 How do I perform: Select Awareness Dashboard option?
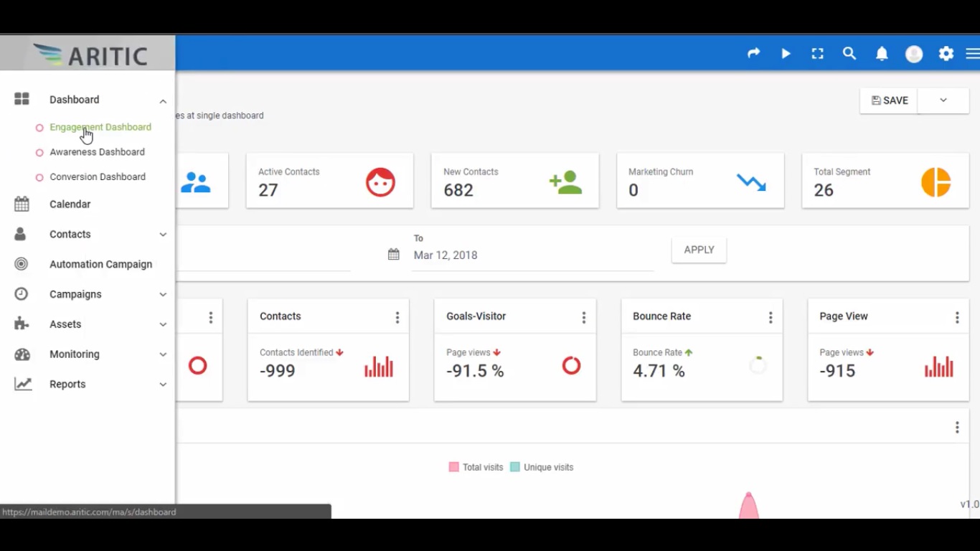[97, 152]
